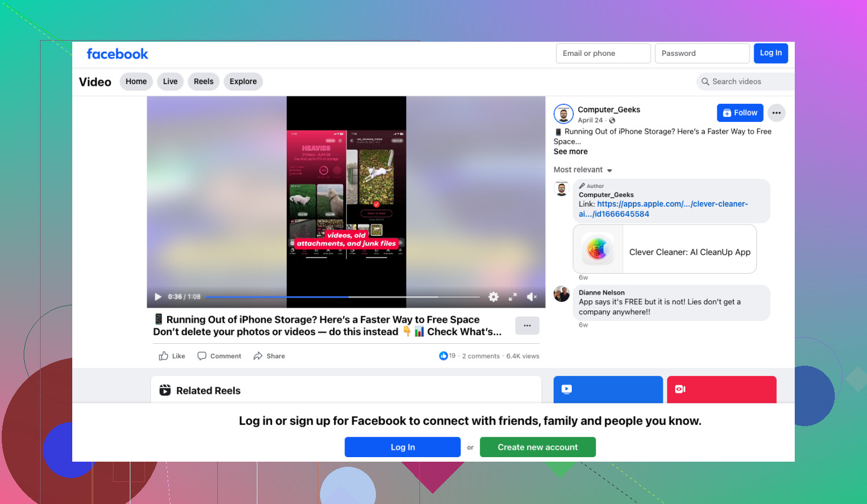Click the Search videos field
Image resolution: width=867 pixels, height=504 pixels.
[745, 81]
